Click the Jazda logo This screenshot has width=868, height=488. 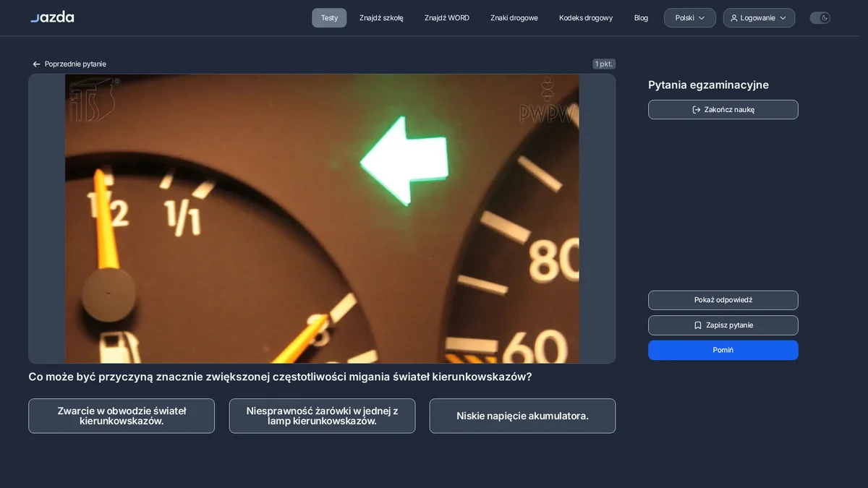click(52, 17)
